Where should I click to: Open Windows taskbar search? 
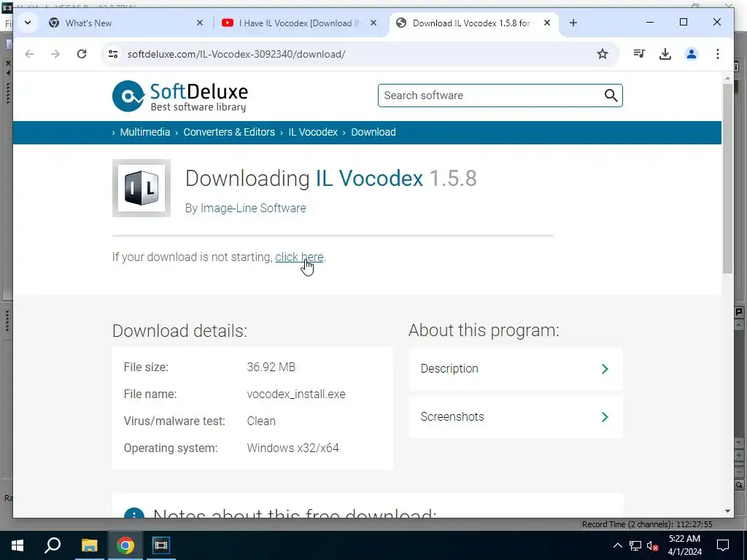53,545
